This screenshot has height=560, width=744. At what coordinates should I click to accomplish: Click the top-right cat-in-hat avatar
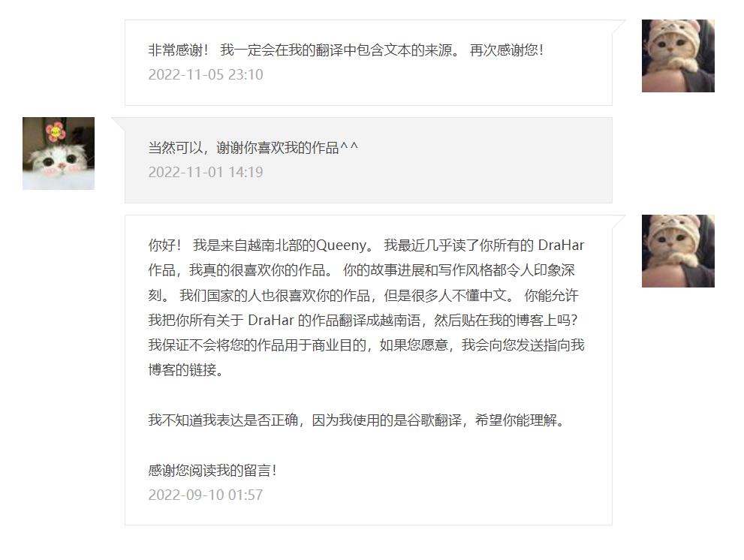pyautogui.click(x=678, y=56)
